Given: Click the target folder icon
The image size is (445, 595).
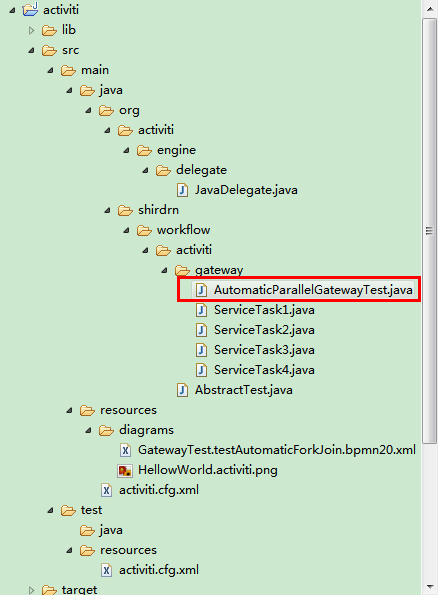Looking at the screenshot, I should pyautogui.click(x=49, y=590).
